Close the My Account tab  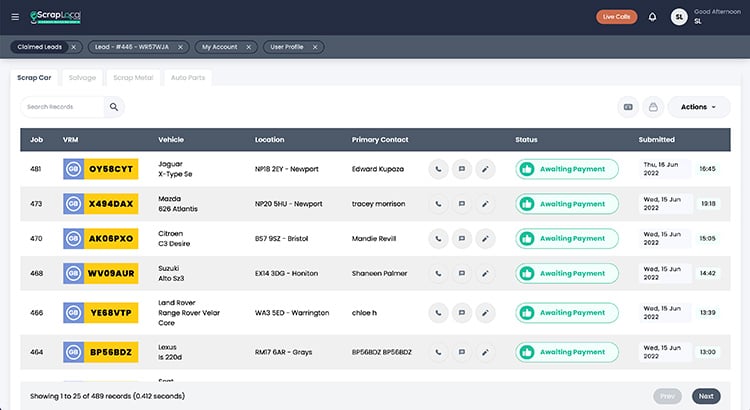249,47
